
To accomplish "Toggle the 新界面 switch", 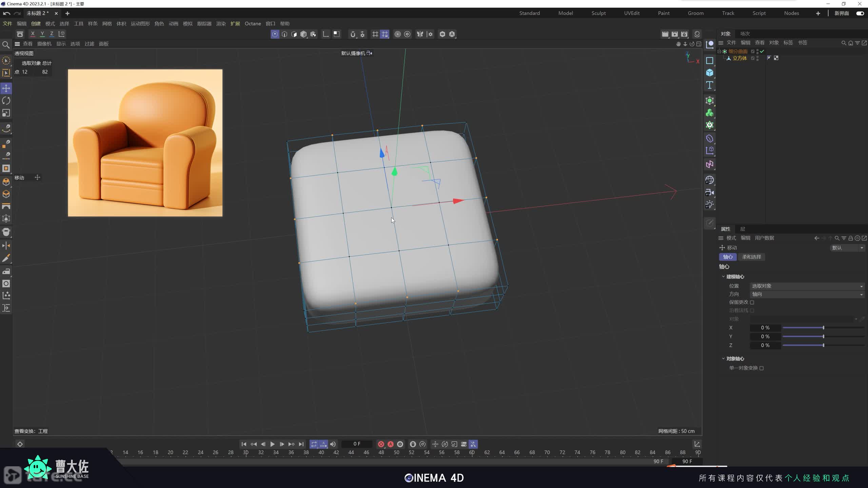I will pos(860,13).
